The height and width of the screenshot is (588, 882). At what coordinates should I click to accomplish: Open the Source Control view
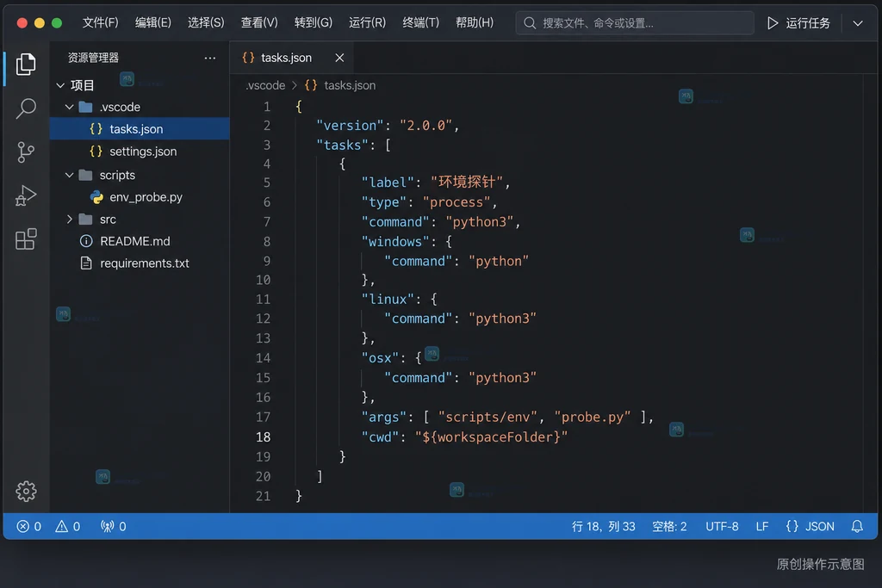click(25, 152)
